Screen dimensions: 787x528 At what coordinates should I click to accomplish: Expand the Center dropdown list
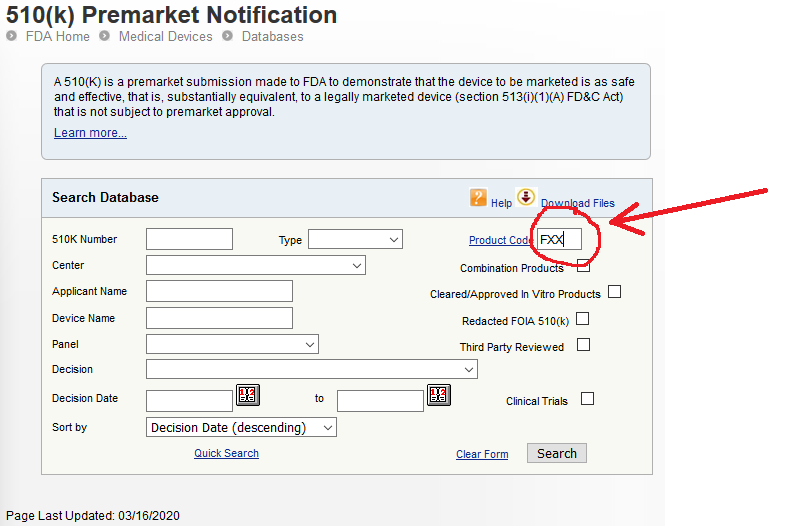click(255, 266)
